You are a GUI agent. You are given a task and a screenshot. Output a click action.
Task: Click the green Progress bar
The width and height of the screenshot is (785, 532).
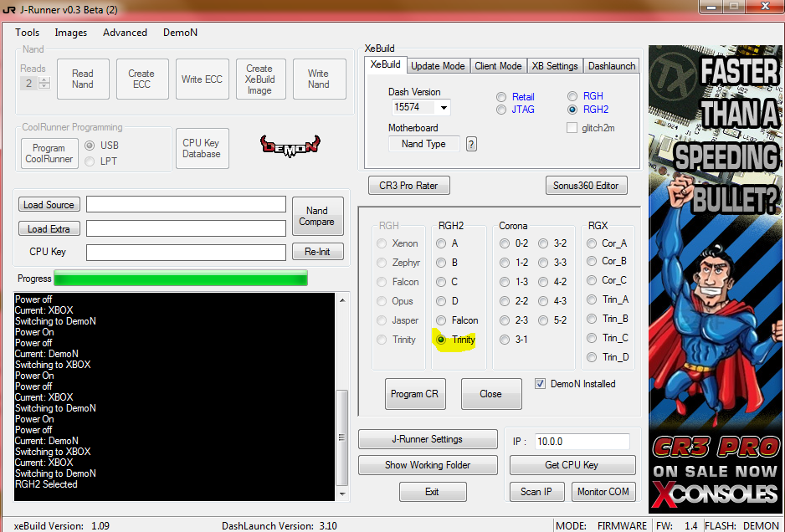181,279
